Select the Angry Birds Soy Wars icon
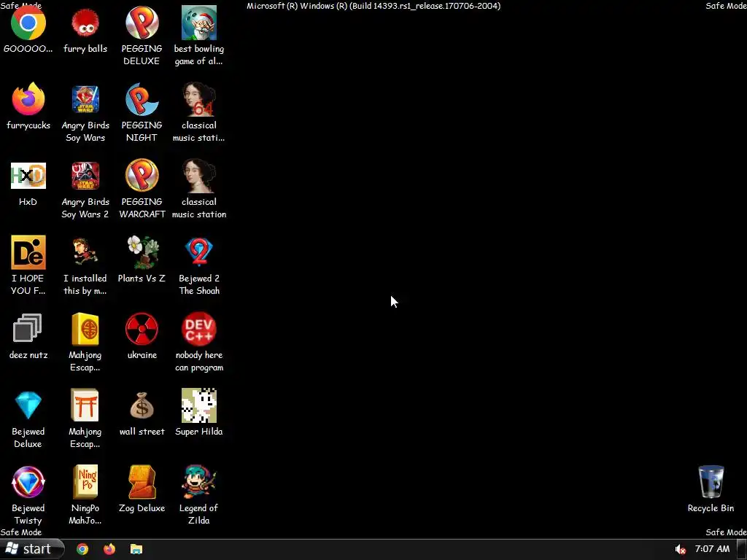Screen dimensions: 747x560 pos(85,99)
